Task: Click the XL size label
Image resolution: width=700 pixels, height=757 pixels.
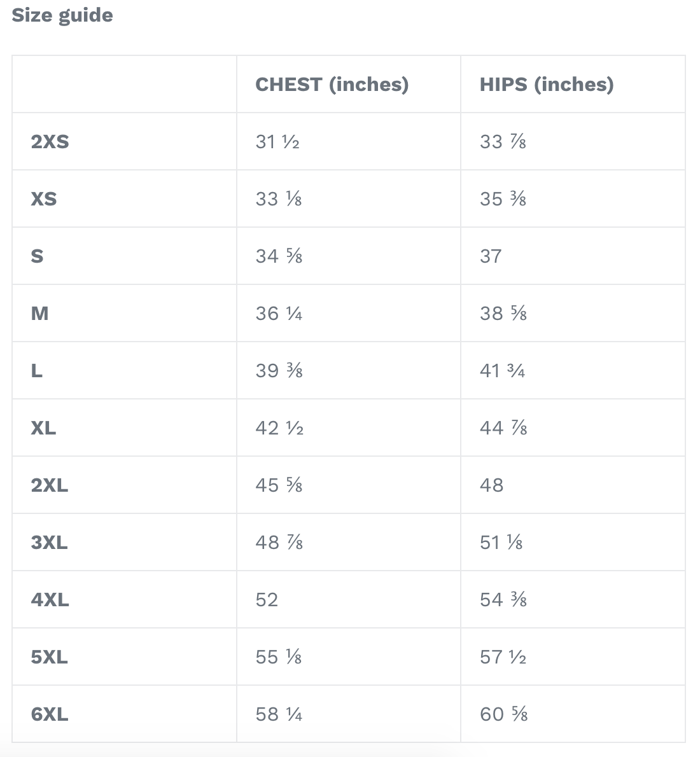Action: [43, 427]
